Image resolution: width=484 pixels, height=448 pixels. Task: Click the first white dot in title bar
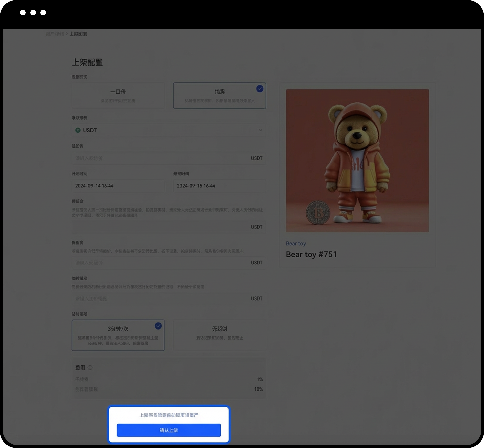tap(23, 13)
